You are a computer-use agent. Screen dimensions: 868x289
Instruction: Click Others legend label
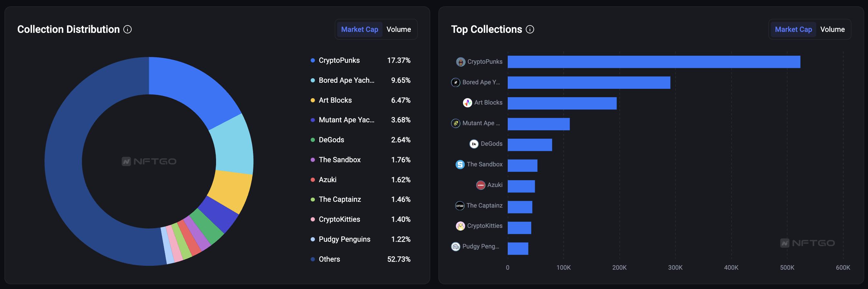329,259
